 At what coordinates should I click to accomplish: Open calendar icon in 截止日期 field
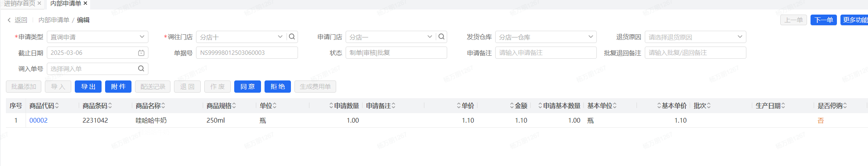(141, 53)
